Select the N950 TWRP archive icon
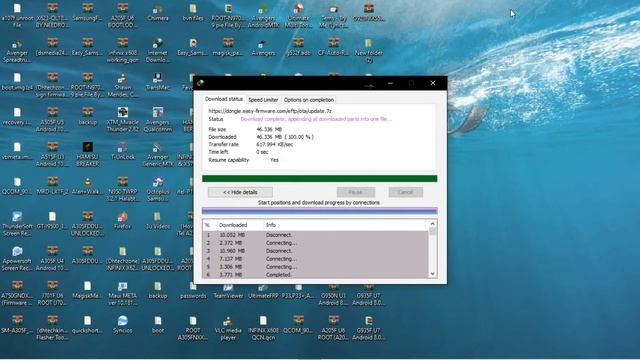Image resolution: width=640 pixels, height=360 pixels. pos(122,189)
